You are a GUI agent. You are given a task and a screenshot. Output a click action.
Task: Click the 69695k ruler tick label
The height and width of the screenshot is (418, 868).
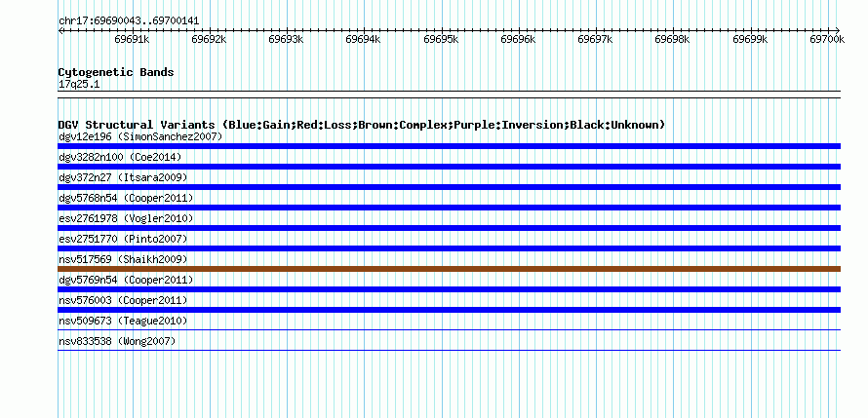(441, 39)
